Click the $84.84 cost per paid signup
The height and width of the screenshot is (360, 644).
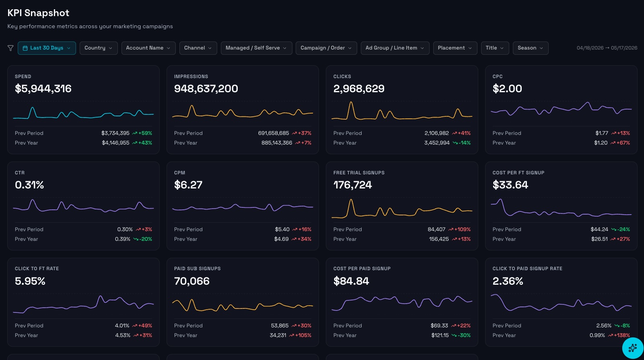click(x=351, y=281)
